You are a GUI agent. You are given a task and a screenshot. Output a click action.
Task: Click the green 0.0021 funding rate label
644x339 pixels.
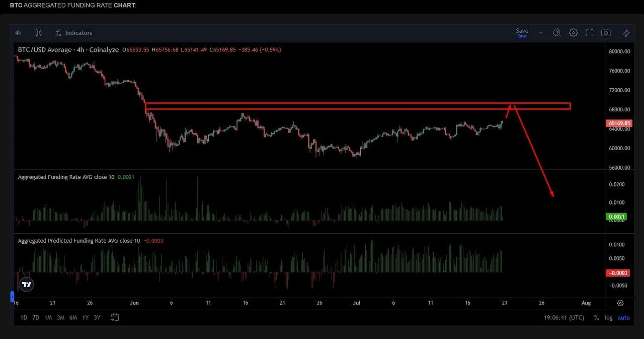tap(617, 217)
